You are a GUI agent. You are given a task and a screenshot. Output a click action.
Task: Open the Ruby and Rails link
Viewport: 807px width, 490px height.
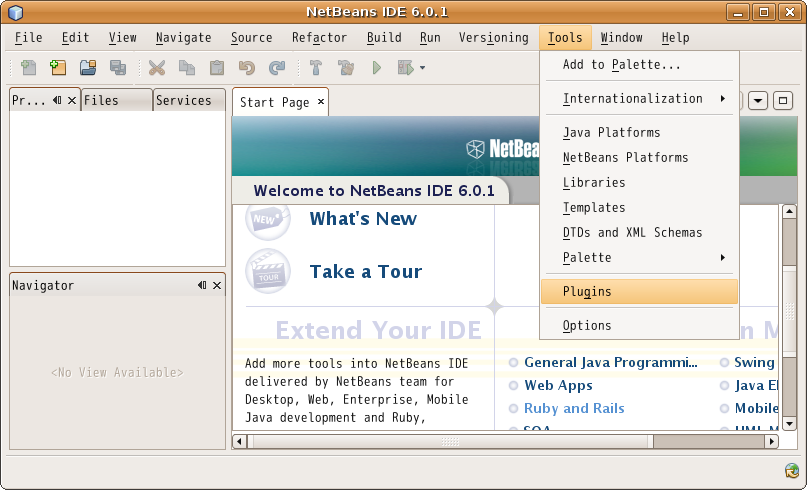pos(574,408)
